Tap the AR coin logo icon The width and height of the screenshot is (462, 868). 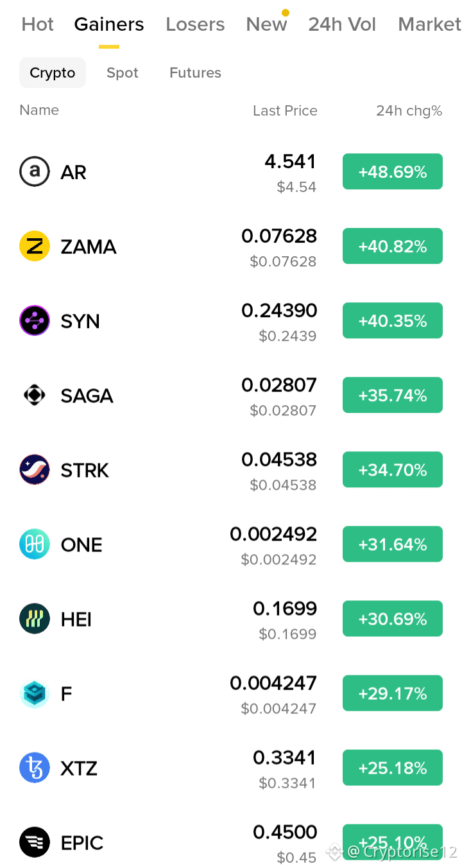(35, 171)
